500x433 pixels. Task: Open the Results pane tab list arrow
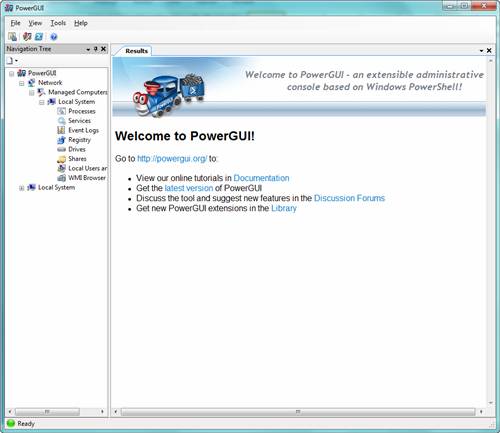click(481, 51)
